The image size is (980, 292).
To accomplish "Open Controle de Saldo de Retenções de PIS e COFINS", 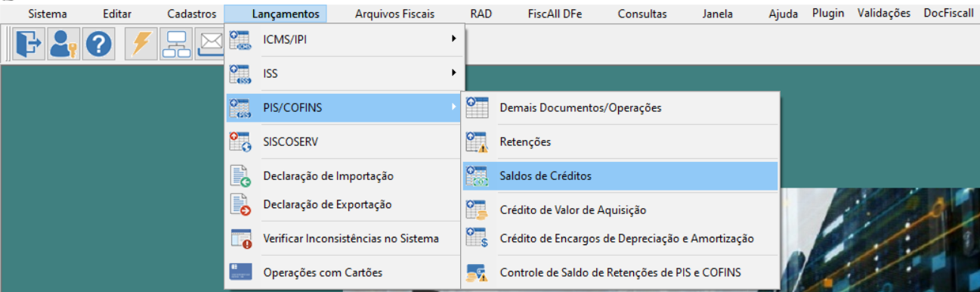I will [620, 272].
